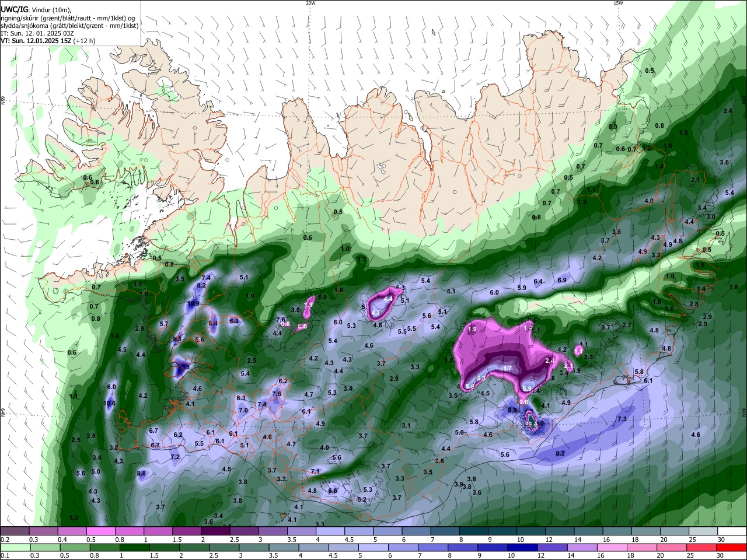Click the bright pink 0.5 swatch in upper legend
The width and height of the screenshot is (747, 560).
tap(100, 531)
